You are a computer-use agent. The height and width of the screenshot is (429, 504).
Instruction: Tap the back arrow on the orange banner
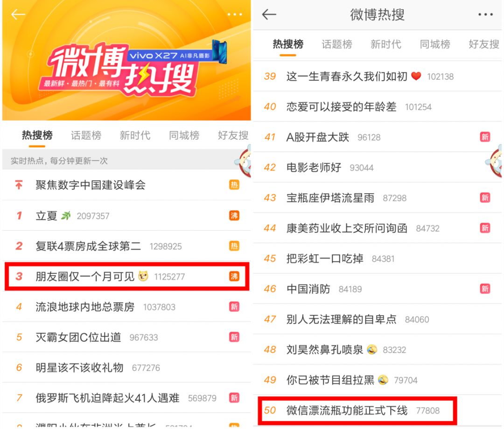coord(18,14)
